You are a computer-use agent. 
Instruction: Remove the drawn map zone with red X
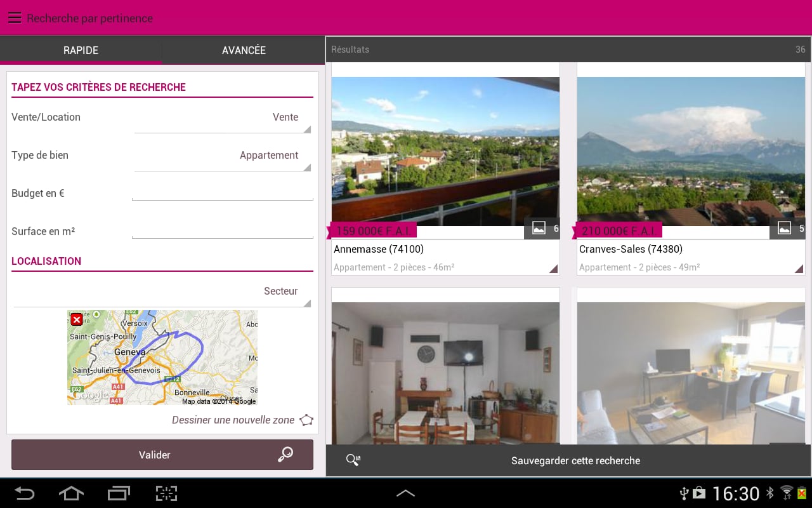coord(76,319)
